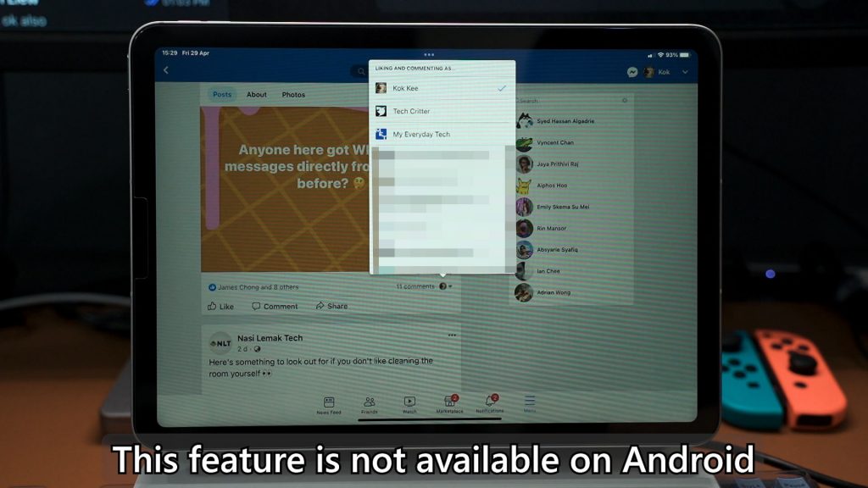Switch to the Photos tab

[x=293, y=95]
